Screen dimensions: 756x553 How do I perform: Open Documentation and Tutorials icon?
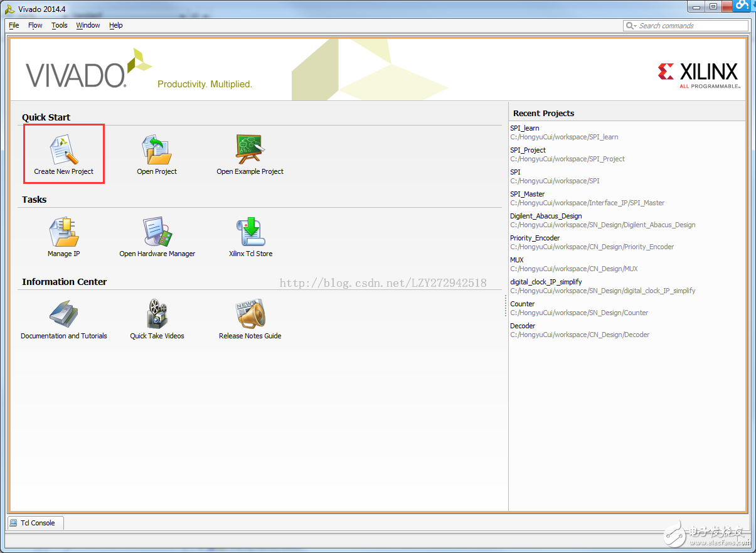click(63, 314)
